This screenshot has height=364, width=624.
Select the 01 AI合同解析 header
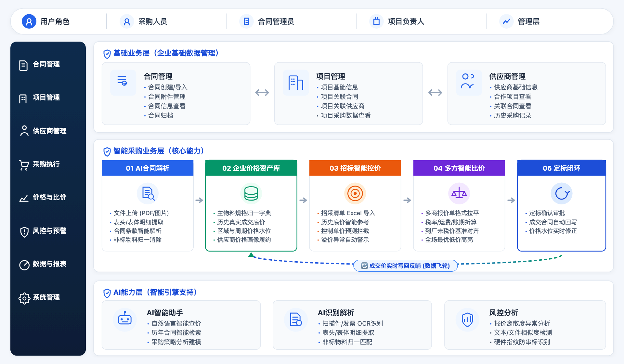point(148,168)
